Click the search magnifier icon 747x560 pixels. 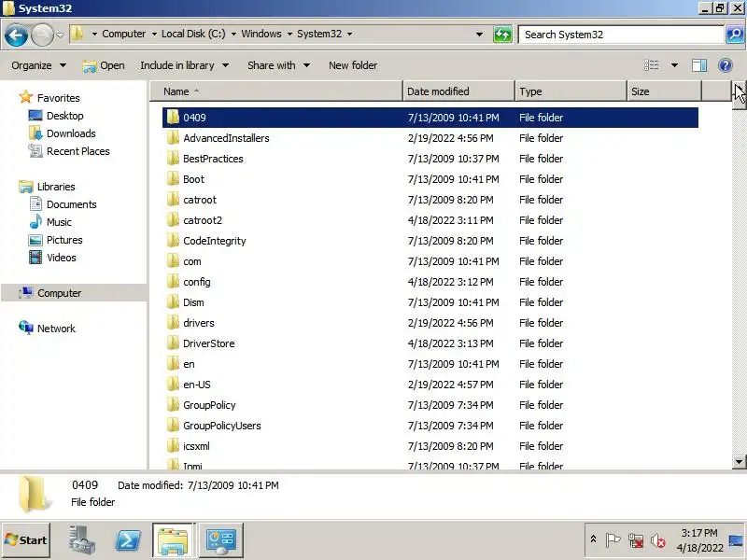point(735,35)
